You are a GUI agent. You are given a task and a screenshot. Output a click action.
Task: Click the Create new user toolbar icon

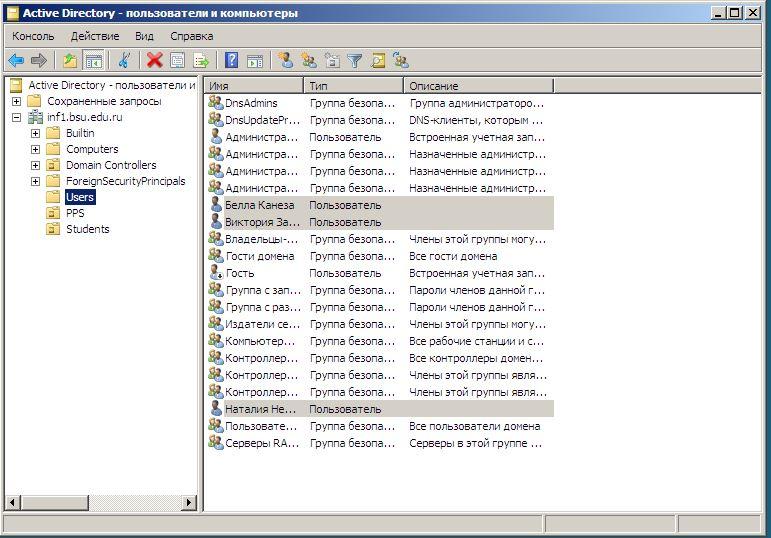[285, 60]
